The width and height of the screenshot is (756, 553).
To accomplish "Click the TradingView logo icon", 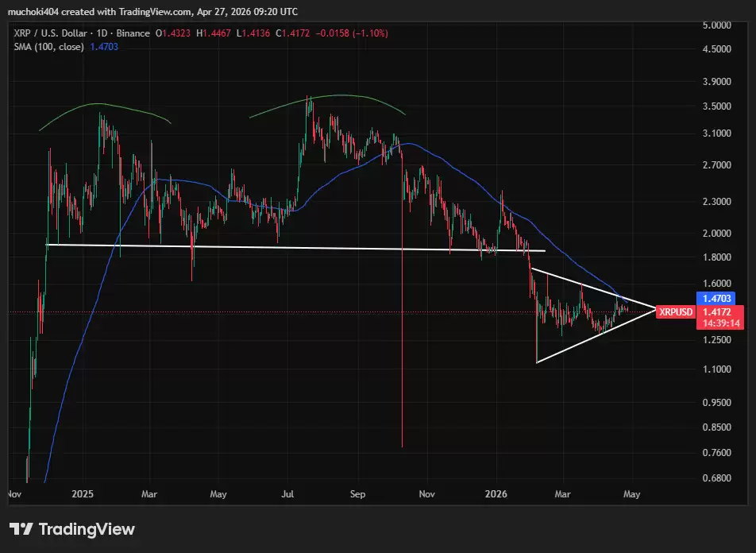I will click(x=21, y=529).
